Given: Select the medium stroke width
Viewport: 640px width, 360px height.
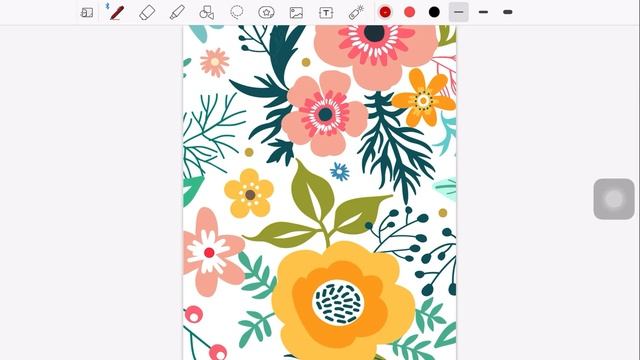Looking at the screenshot, I should pos(483,12).
